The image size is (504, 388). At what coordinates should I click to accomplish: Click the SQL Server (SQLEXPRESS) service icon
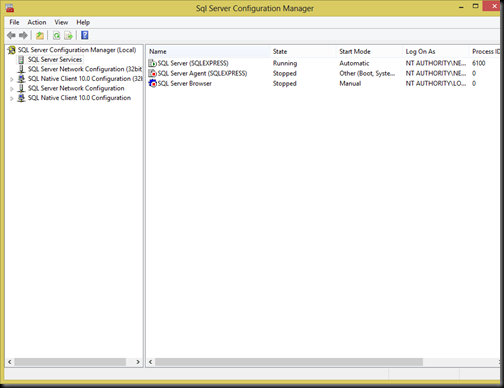[x=152, y=63]
